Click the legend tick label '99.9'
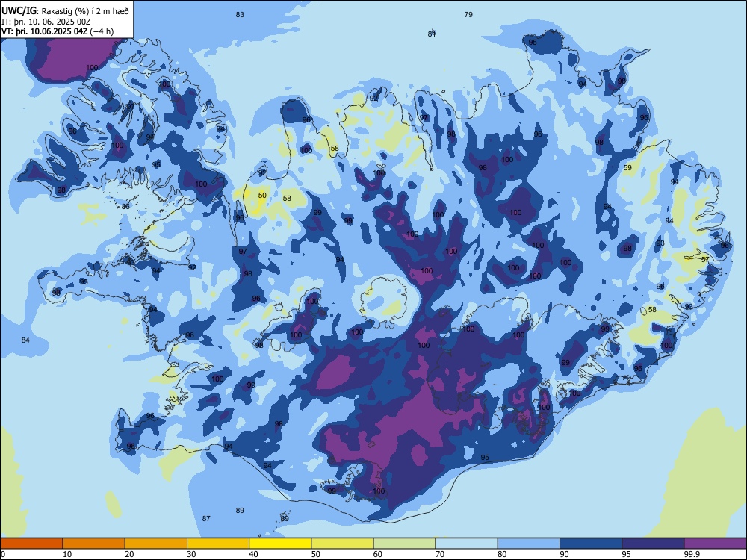Screen dimensions: 747x560 coord(692,554)
